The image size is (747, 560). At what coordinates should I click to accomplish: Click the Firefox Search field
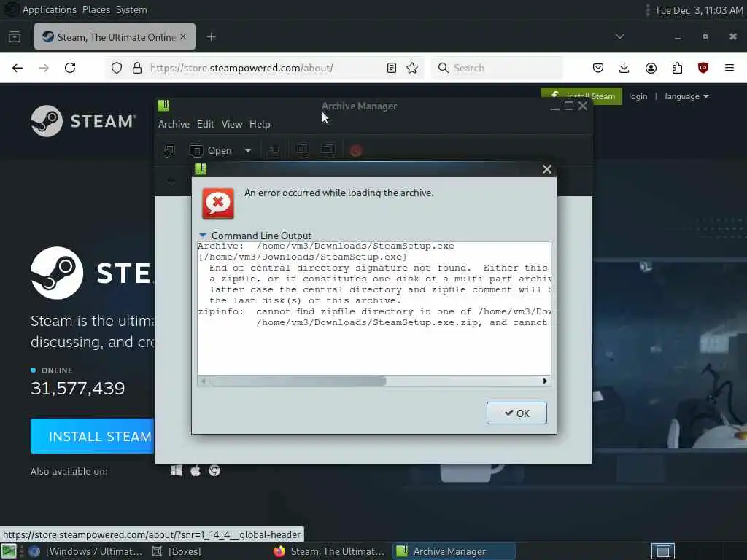click(497, 68)
